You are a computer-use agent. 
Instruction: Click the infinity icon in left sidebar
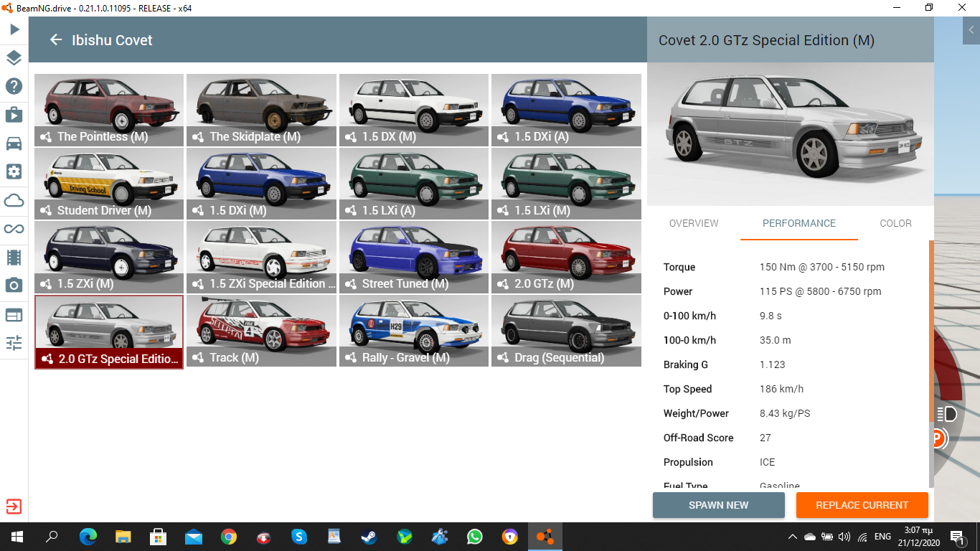(14, 229)
